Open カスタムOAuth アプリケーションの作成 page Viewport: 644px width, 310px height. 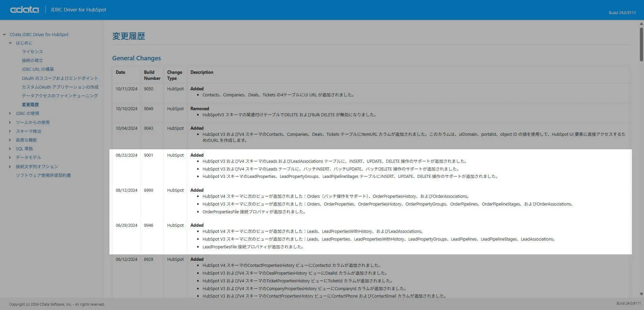pyautogui.click(x=60, y=87)
